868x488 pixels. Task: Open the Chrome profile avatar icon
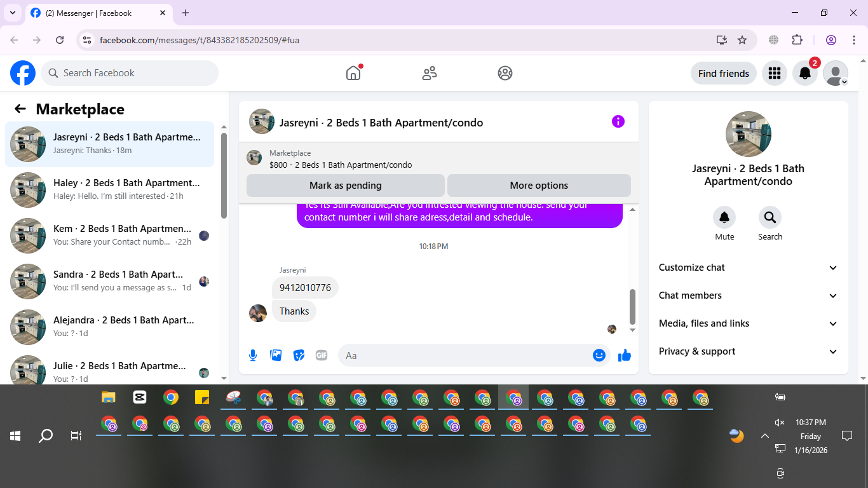[x=831, y=40]
